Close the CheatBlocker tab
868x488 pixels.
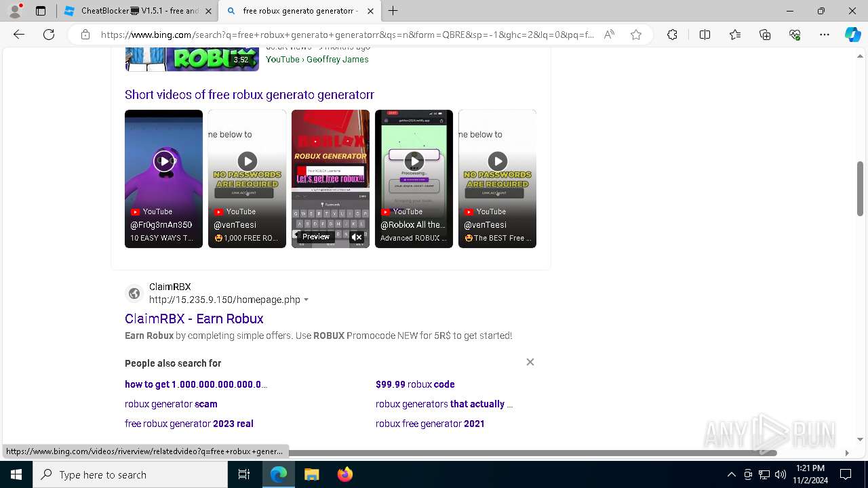pos(208,11)
